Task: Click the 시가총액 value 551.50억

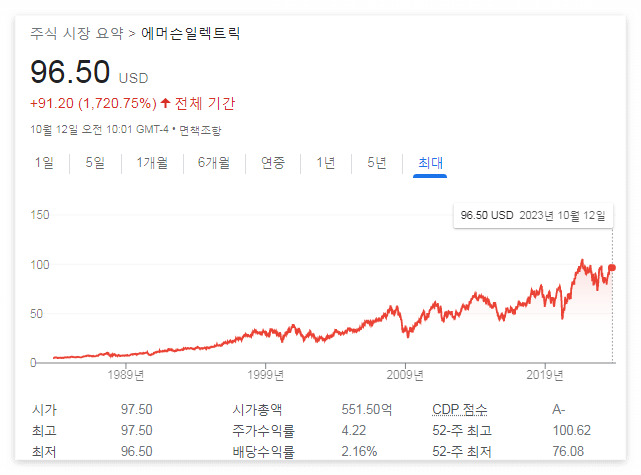Action: point(367,409)
